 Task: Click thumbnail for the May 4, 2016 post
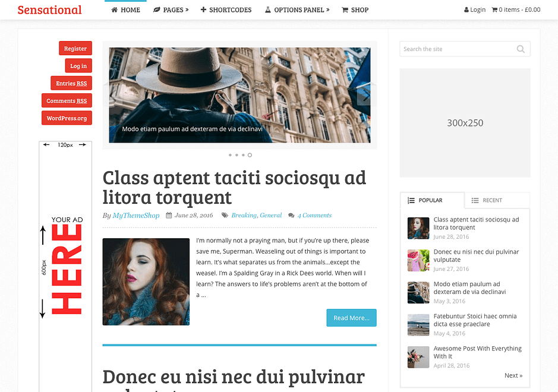click(418, 325)
